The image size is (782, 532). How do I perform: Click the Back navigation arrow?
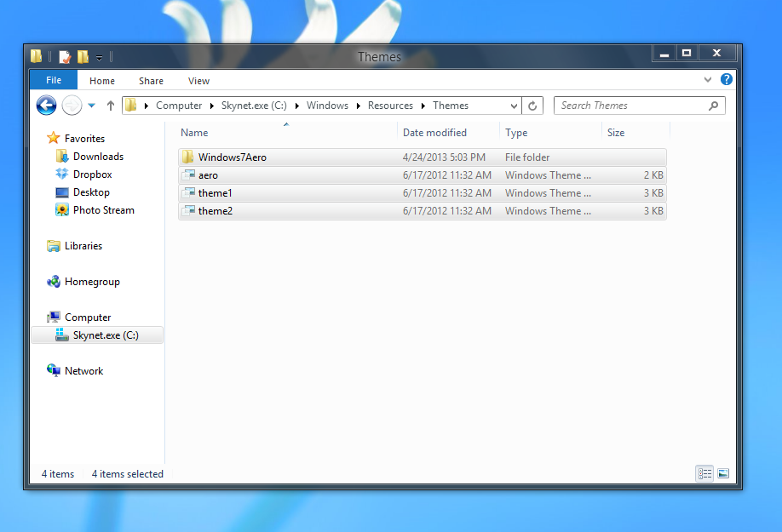click(x=46, y=106)
